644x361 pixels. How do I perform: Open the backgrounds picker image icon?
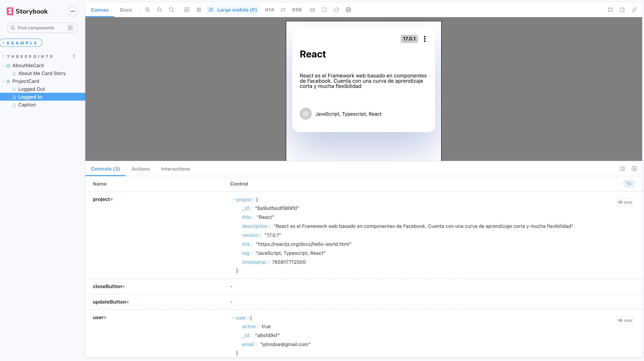coord(187,10)
